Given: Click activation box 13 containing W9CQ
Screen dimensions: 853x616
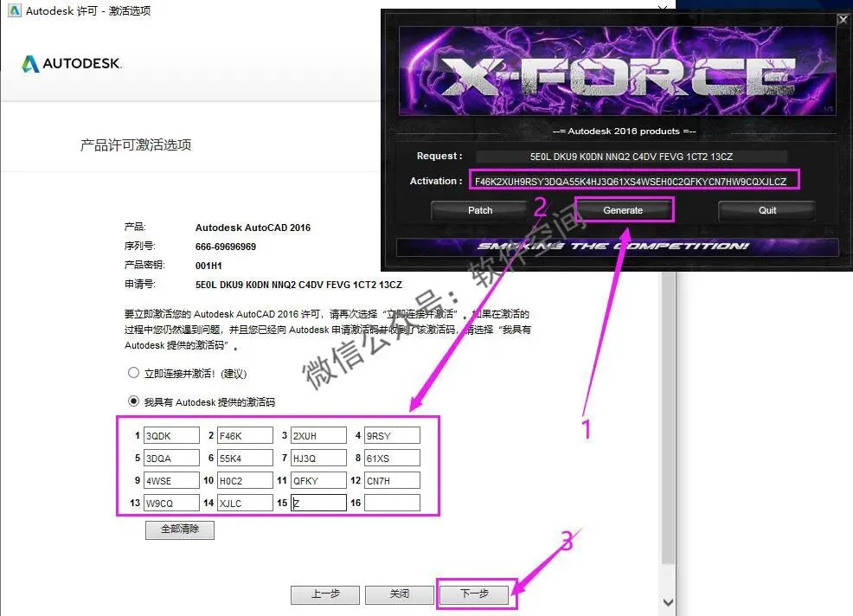Looking at the screenshot, I should tap(171, 503).
